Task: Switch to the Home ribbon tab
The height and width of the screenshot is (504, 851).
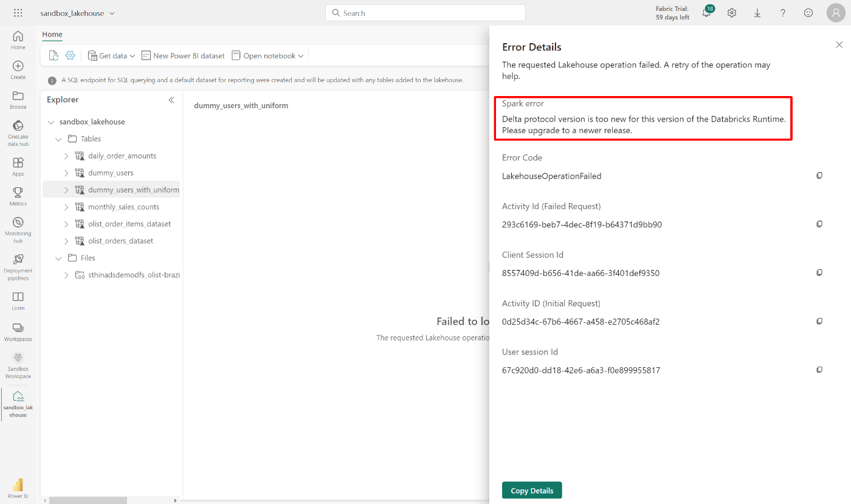Action: tap(52, 35)
